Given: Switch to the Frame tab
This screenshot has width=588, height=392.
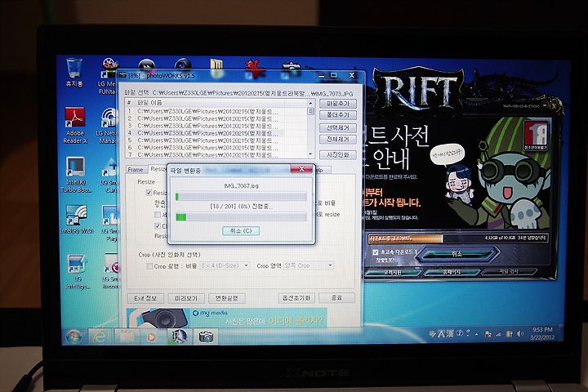Looking at the screenshot, I should pos(136,170).
